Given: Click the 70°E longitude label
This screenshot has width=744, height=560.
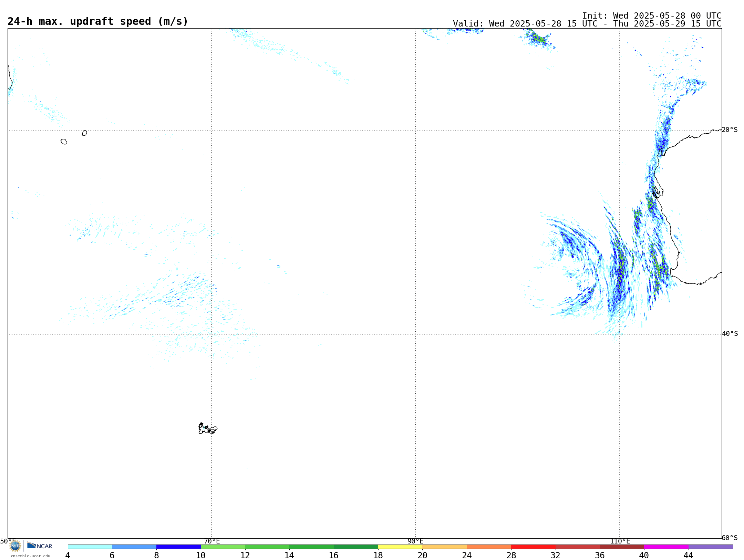Looking at the screenshot, I should click(x=212, y=541).
